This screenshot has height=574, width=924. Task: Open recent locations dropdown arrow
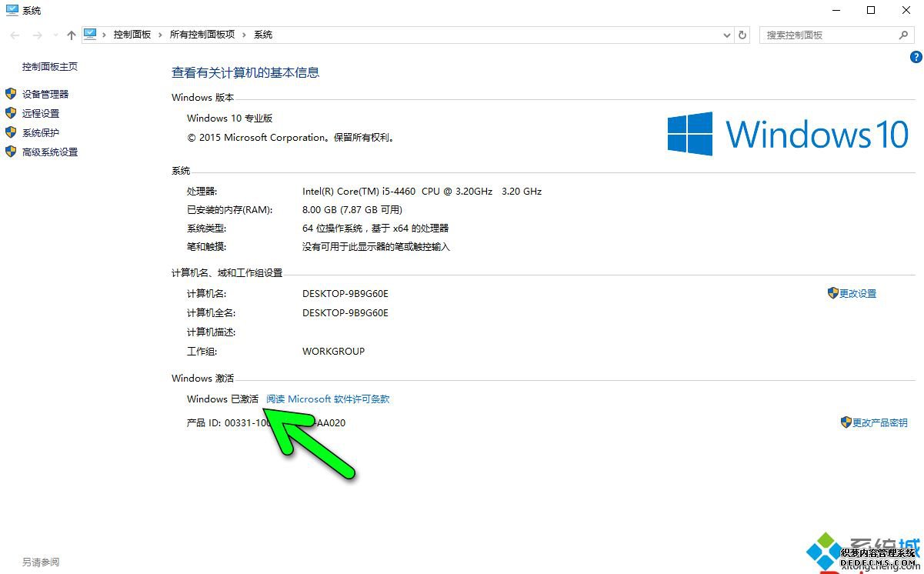55,35
